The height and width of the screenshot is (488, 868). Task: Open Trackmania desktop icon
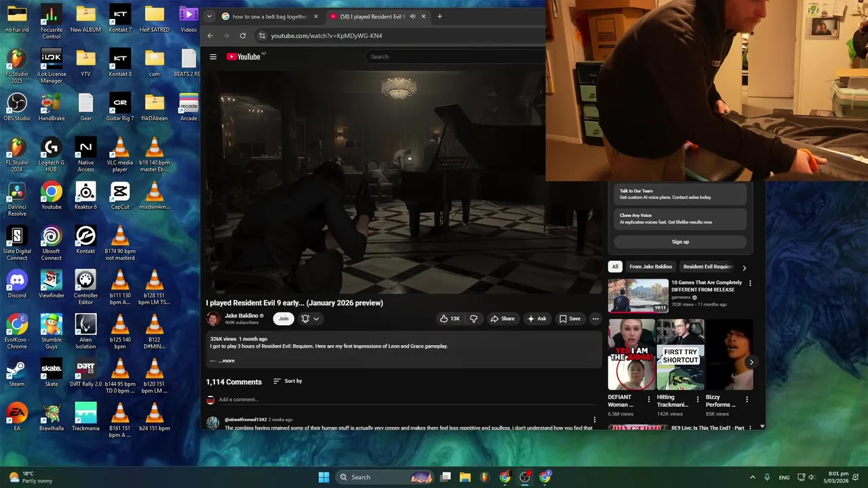(x=85, y=415)
